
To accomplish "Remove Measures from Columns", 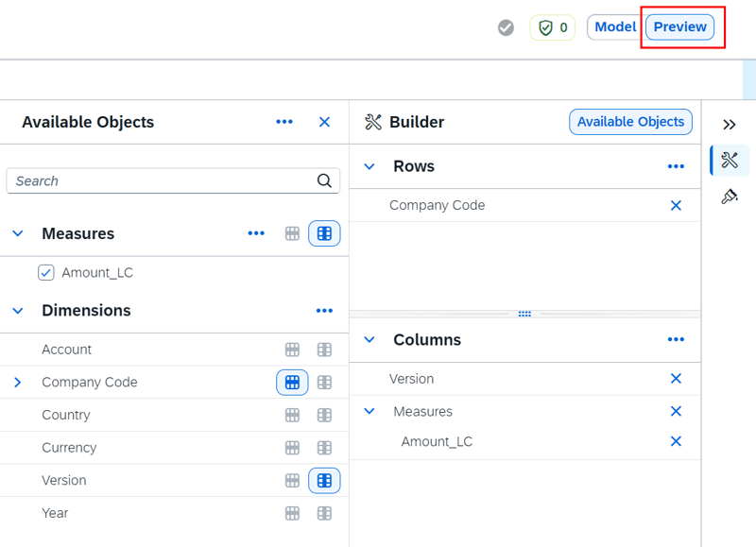I will click(676, 412).
